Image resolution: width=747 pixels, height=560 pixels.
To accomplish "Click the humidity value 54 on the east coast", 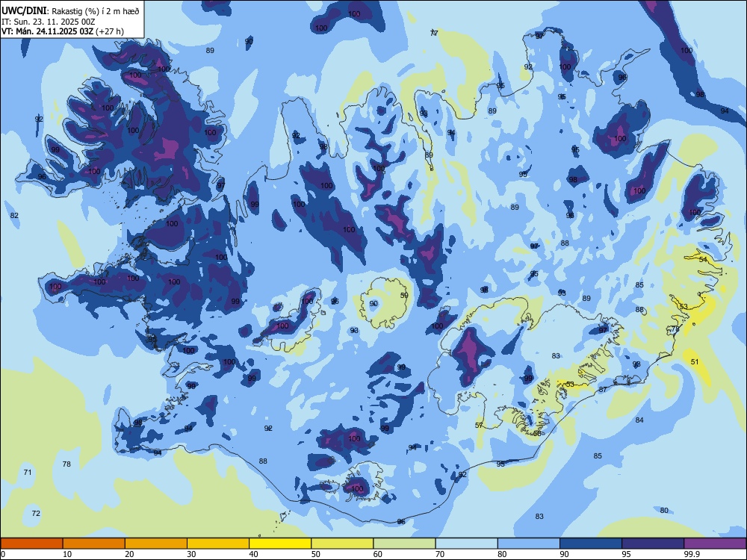I will [703, 260].
